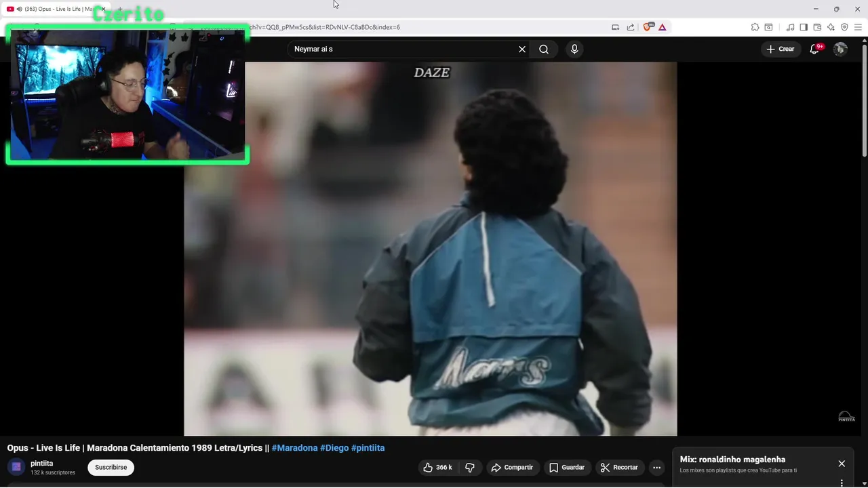Click the 132 k suscriptores text
The width and height of the screenshot is (868, 488).
(53, 472)
